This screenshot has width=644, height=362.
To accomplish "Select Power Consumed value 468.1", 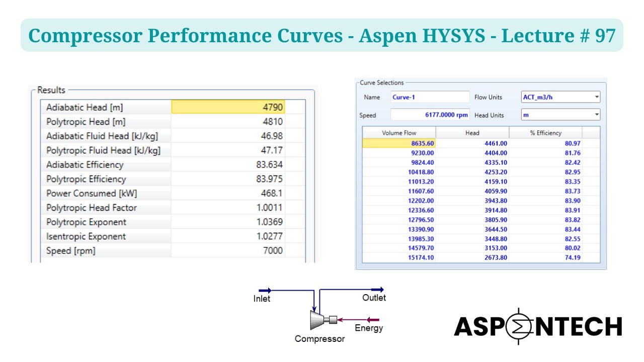I will 228,193.
